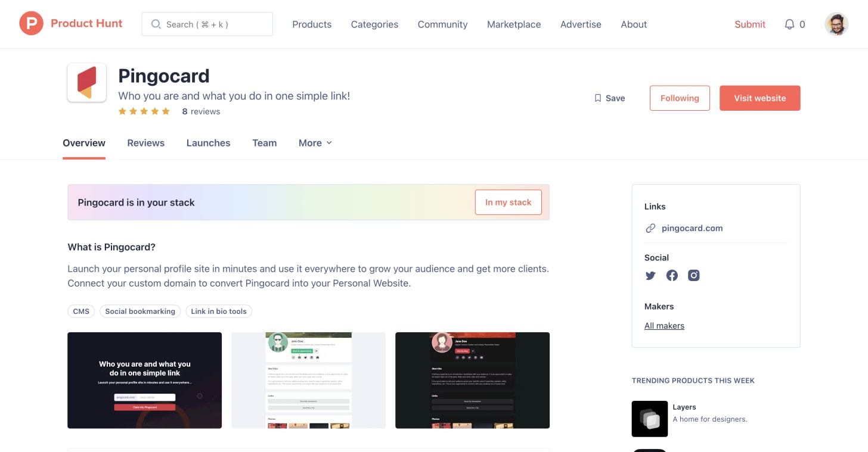The height and width of the screenshot is (452, 868).
Task: Click the profile avatar photo
Action: [836, 24]
